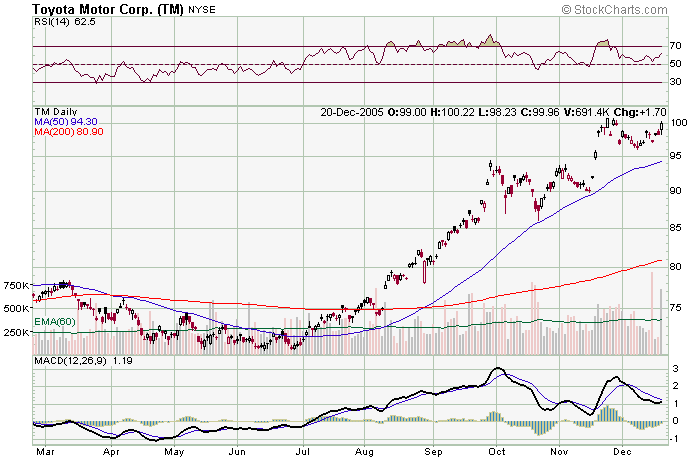Click the MA(50) 94.30 legend
The image size is (700, 462).
click(x=66, y=121)
